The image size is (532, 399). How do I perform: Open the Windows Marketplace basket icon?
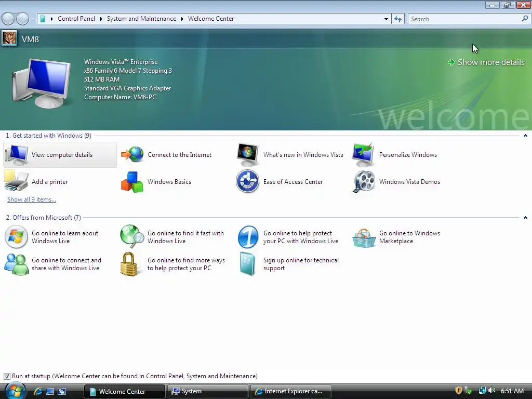pyautogui.click(x=363, y=237)
